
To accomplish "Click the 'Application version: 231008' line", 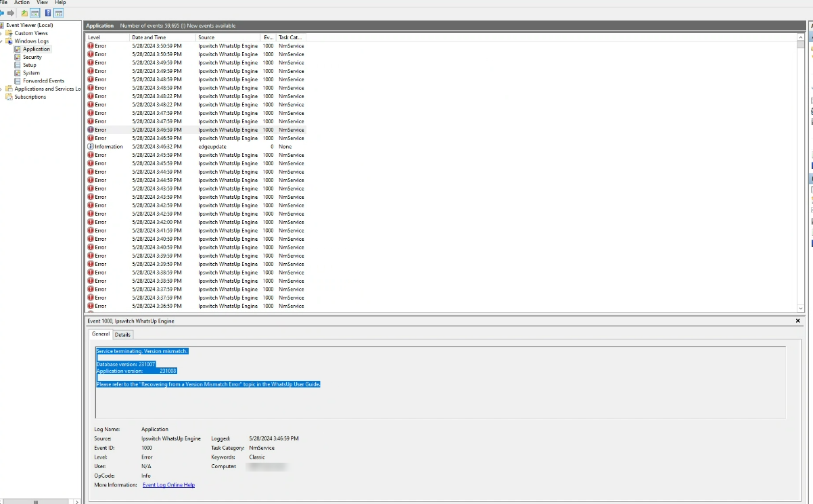I will click(136, 371).
